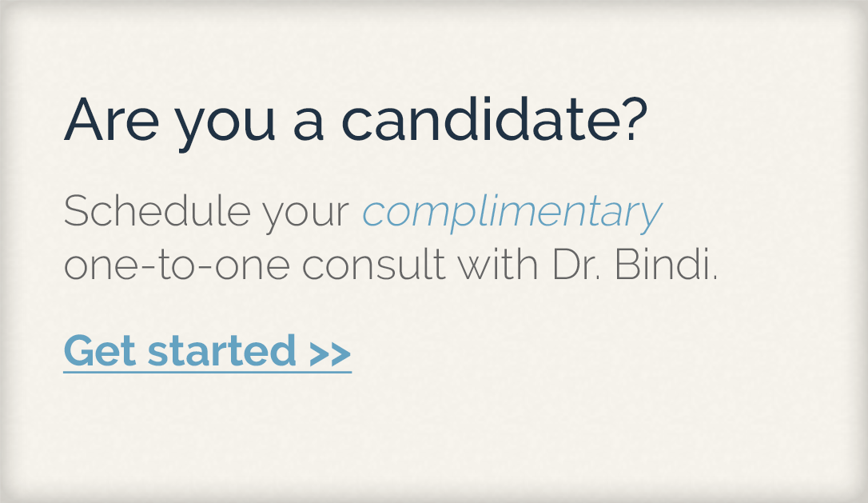
Task: Click the double chevron after "Get started"
Action: coord(330,354)
